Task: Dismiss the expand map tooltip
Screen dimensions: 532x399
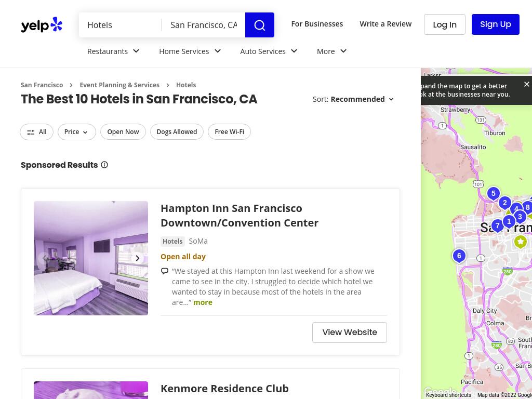Action: click(526, 84)
